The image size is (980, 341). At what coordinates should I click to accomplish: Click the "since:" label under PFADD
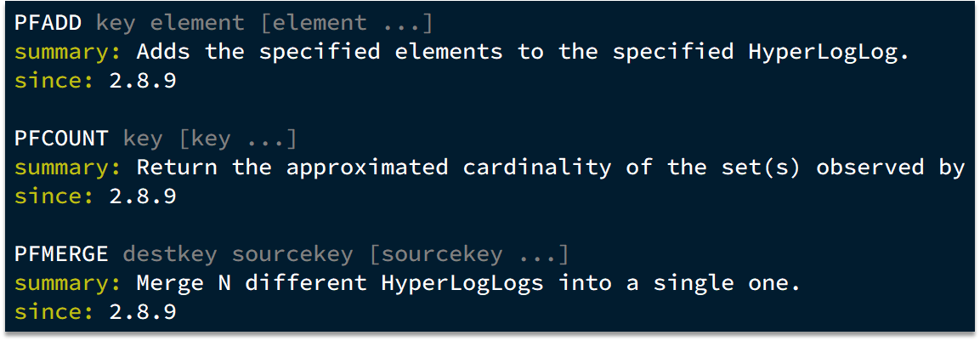54,81
